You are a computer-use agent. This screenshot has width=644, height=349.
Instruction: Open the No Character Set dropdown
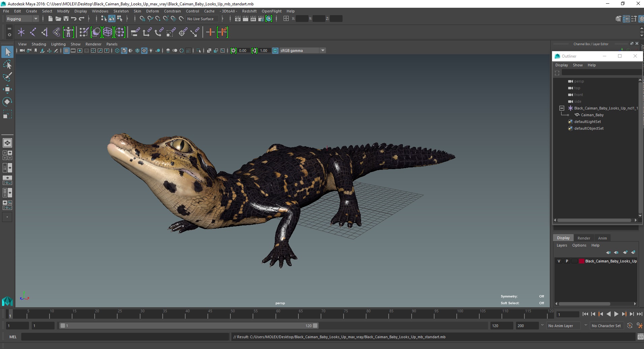point(606,326)
